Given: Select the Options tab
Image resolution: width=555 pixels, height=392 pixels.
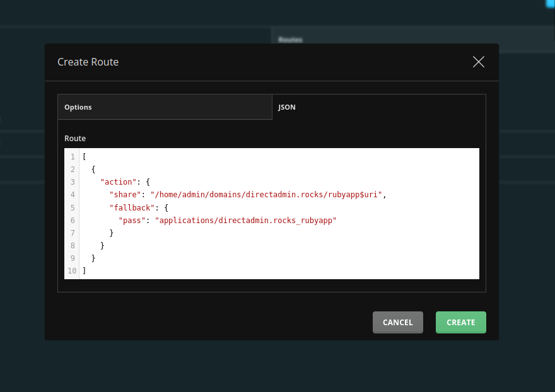Looking at the screenshot, I should pyautogui.click(x=78, y=107).
